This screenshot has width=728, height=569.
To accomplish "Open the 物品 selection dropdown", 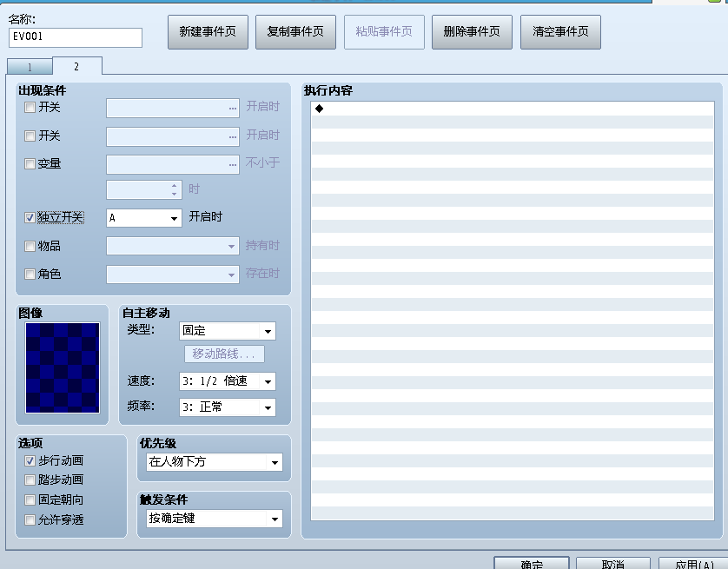I will point(173,247).
